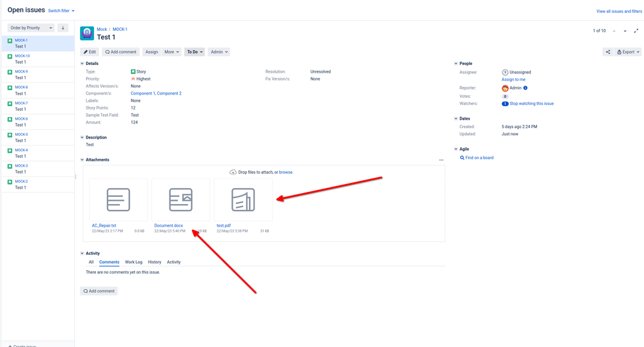Image resolution: width=644 pixels, height=347 pixels.
Task: Click the Mock project avatar icon
Action: tap(86, 33)
